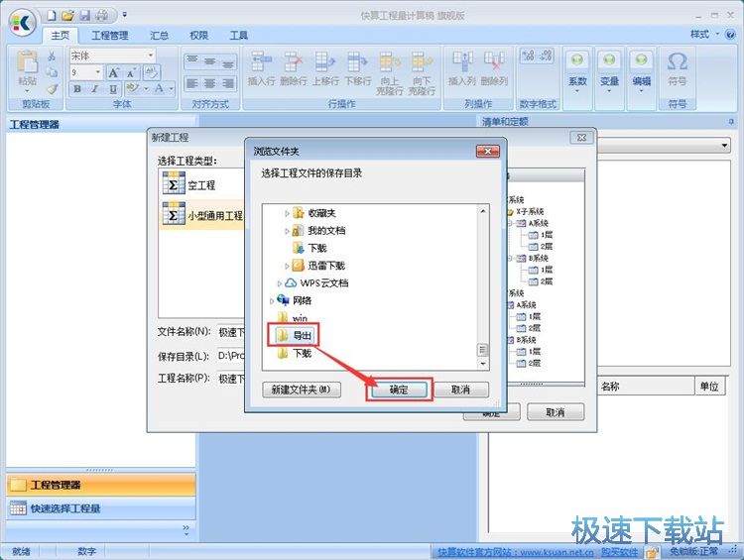Click the decrease decimal places icon

547,56
